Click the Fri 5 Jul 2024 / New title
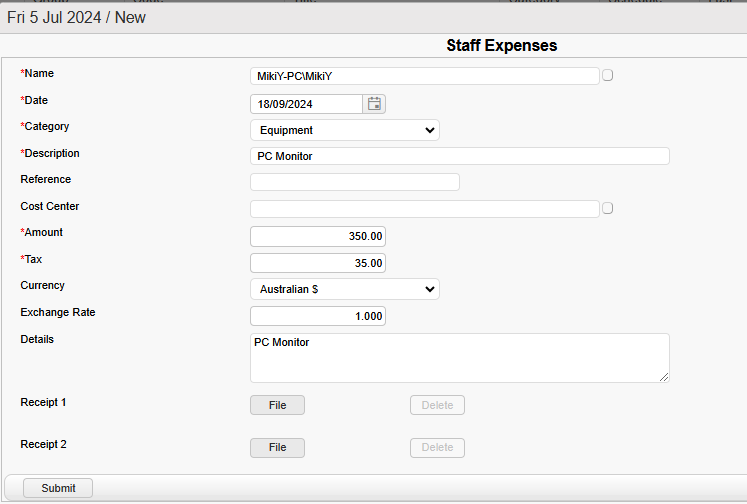 click(76, 18)
